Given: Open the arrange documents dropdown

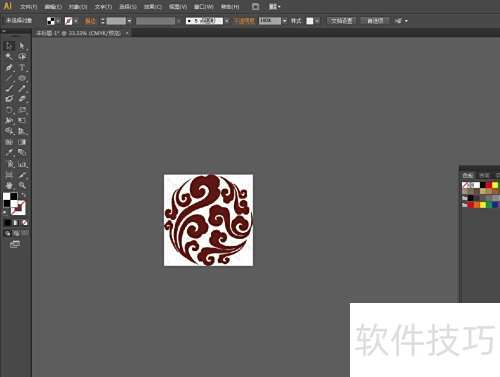Looking at the screenshot, I should tap(275, 7).
